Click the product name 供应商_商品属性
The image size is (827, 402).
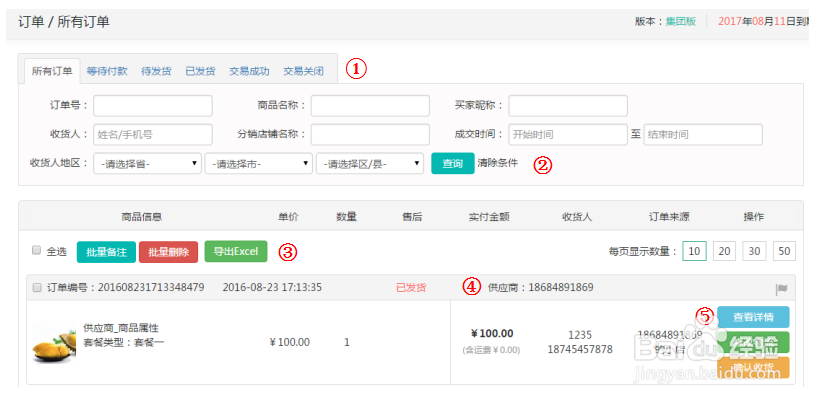coord(121,328)
